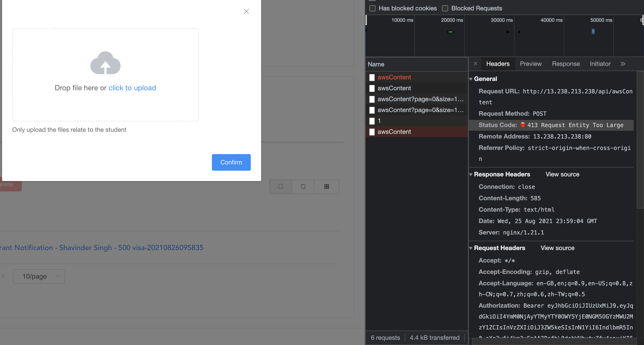
Task: Enable Has blocked cookies checkbox
Action: 373,8
